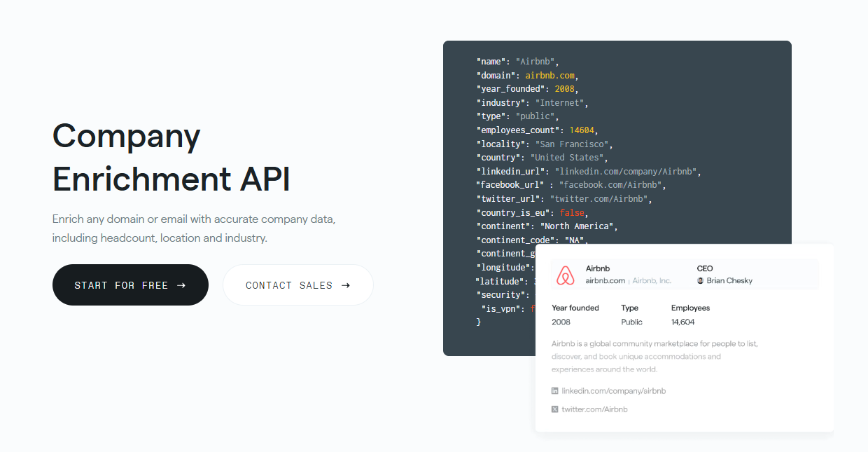
Task: Click the airbnb.com domain value in JSON
Action: pyautogui.click(x=550, y=75)
